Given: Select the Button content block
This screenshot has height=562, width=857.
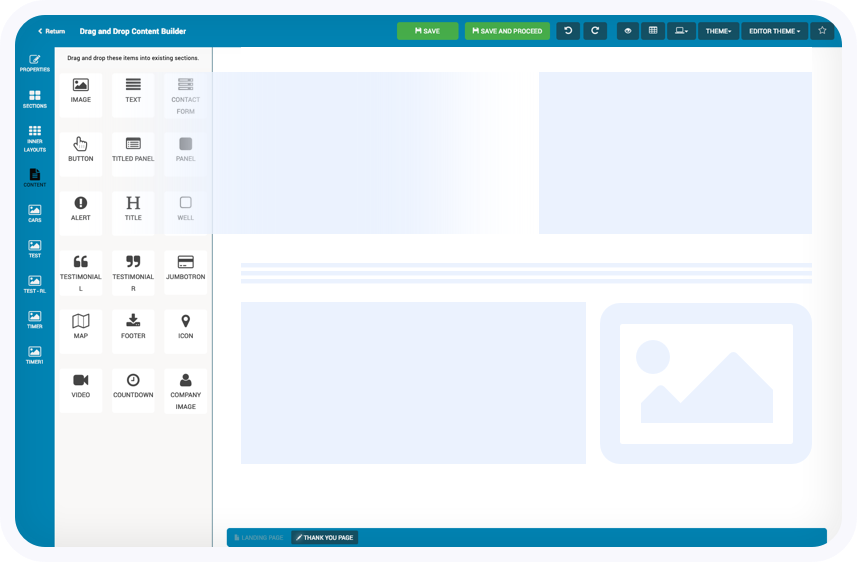Looking at the screenshot, I should tap(81, 150).
